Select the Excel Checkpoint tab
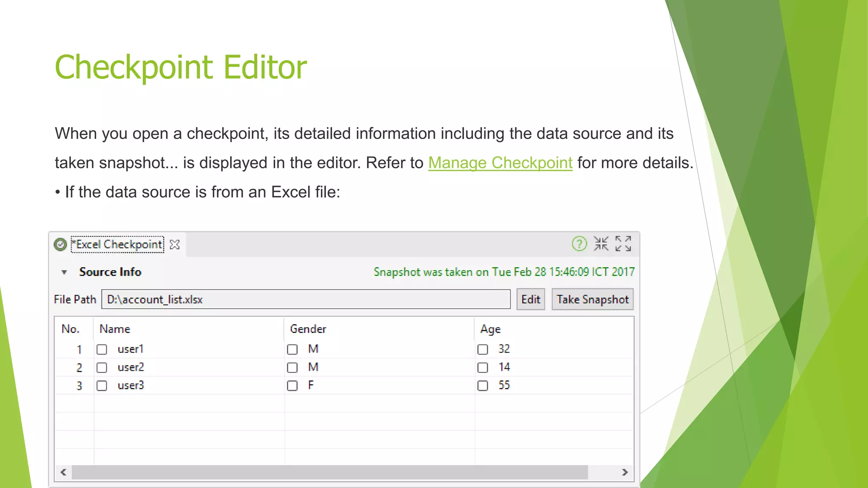The width and height of the screenshot is (868, 488). point(117,244)
